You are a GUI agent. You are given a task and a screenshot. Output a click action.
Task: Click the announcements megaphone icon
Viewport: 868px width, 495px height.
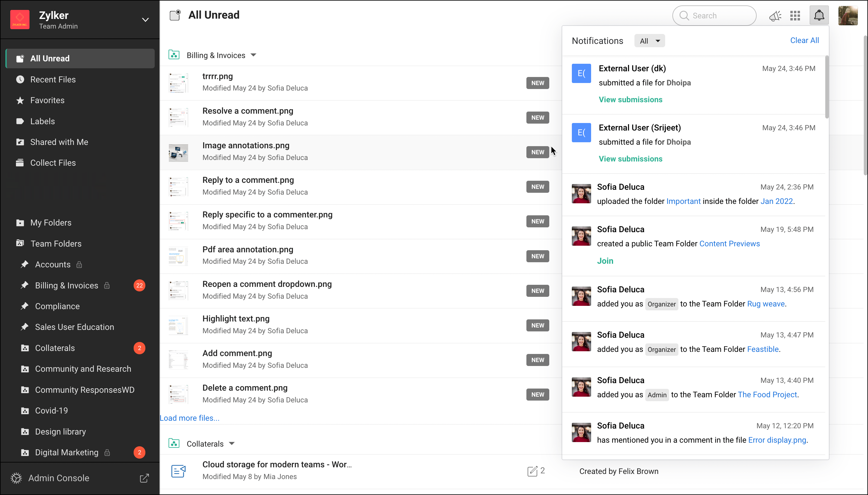pyautogui.click(x=775, y=16)
